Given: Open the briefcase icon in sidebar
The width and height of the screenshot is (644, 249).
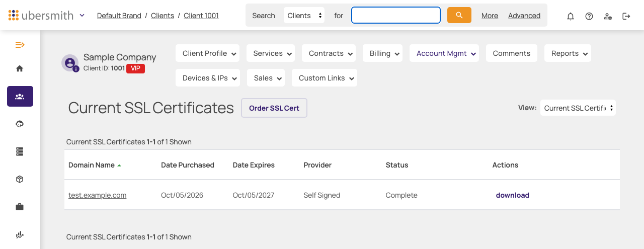Looking at the screenshot, I should [x=20, y=207].
